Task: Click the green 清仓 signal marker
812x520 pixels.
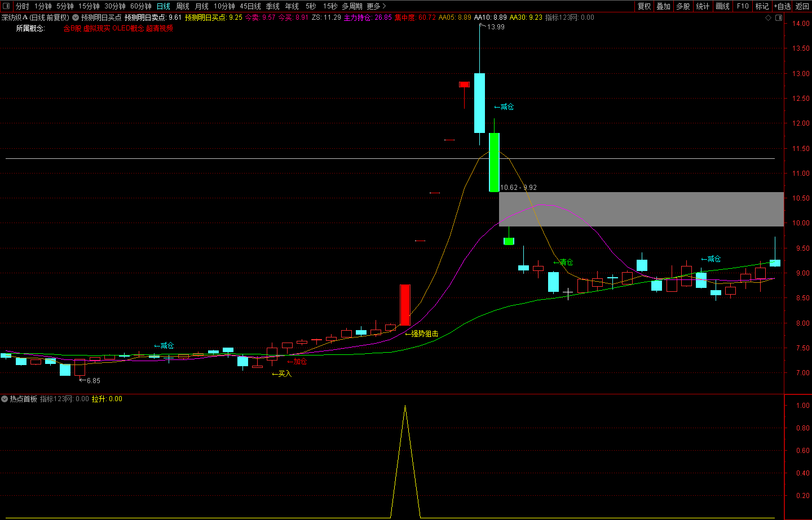Action: tap(566, 263)
